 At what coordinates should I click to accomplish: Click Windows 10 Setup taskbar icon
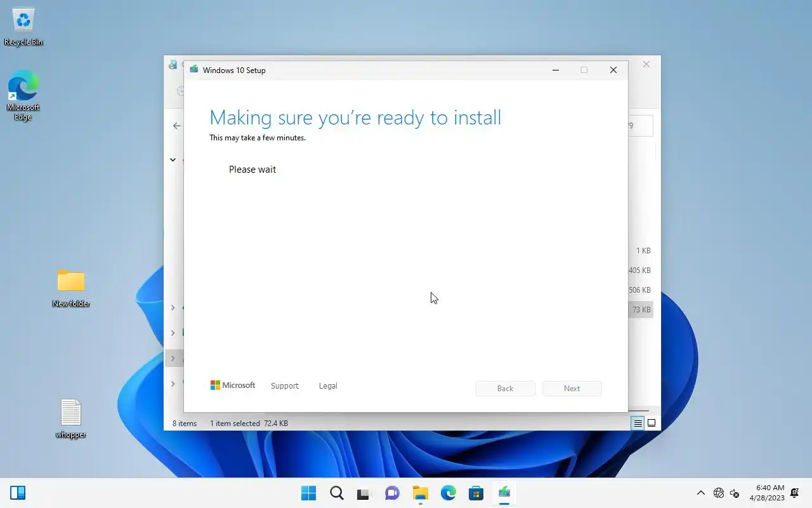(x=504, y=493)
